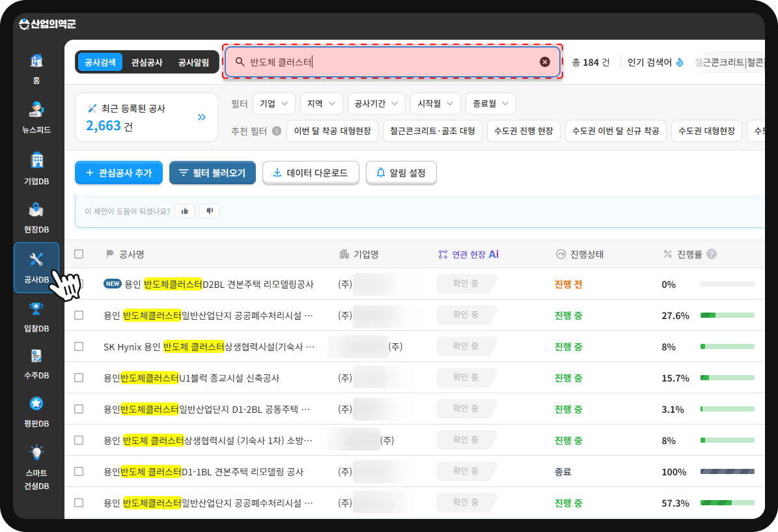Click the 진행 전 status text
The height and width of the screenshot is (532, 778).
pos(568,285)
